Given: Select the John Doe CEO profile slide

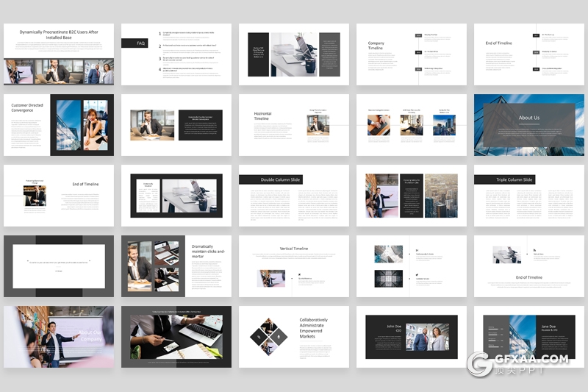Looking at the screenshot, I should (411, 337).
